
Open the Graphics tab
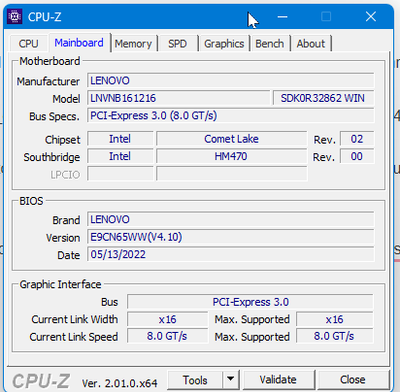coord(224,44)
